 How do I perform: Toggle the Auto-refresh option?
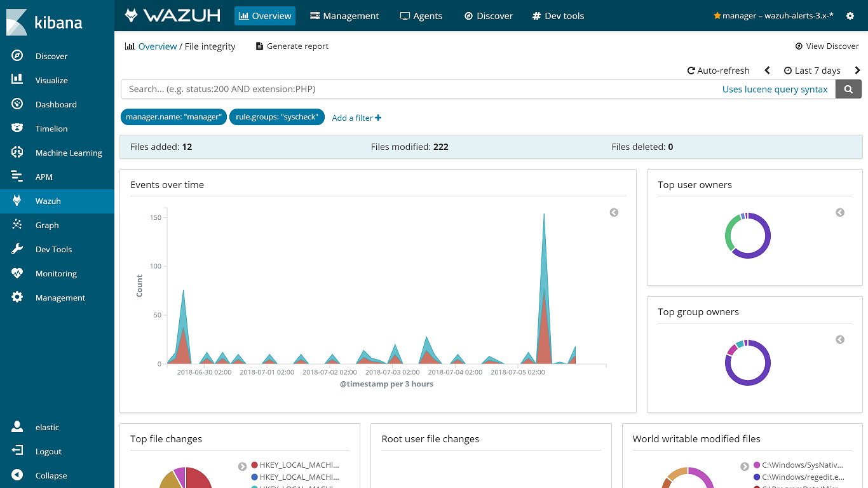coord(719,71)
